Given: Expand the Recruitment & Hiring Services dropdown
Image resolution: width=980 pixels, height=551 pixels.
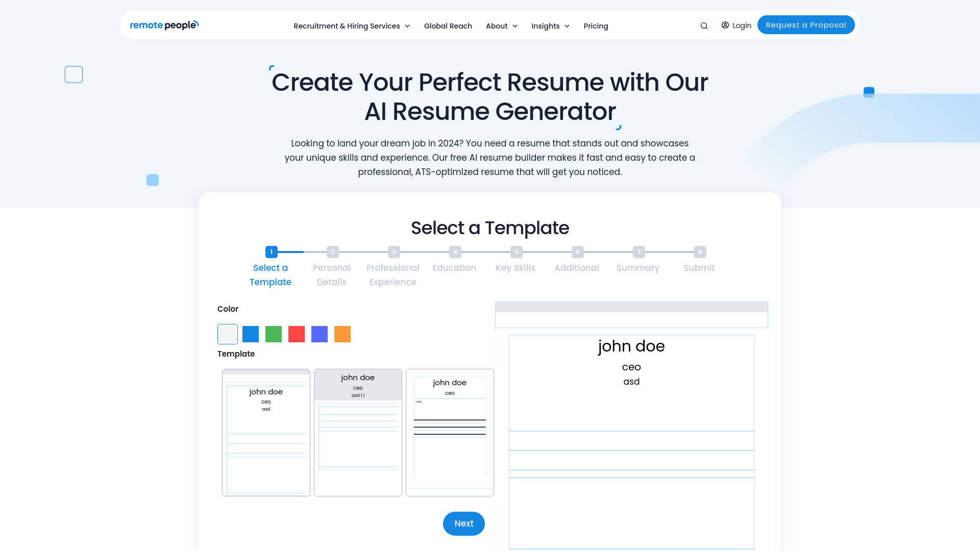Looking at the screenshot, I should (351, 26).
